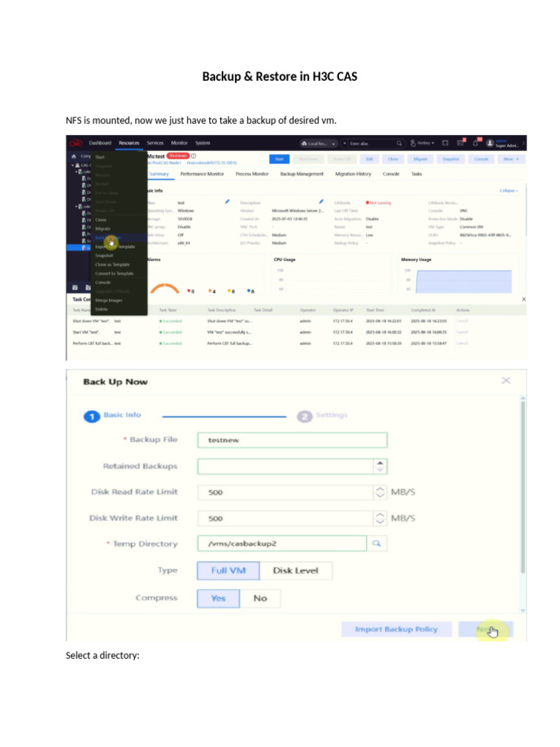Viewport: 560px width, 747px height.
Task: Click the Retained Backups stepper arrows
Action: (x=379, y=466)
